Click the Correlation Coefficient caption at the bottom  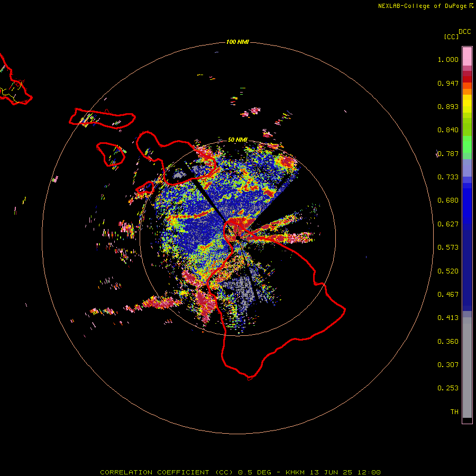pyautogui.click(x=240, y=472)
